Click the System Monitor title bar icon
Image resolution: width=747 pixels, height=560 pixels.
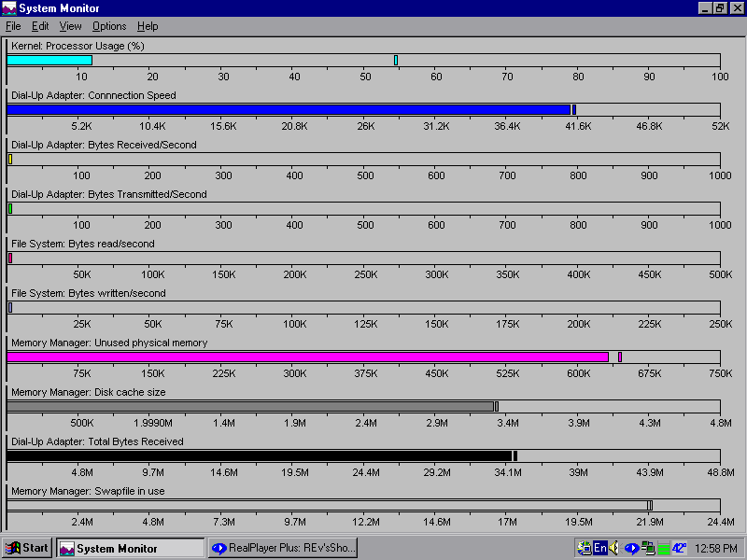click(9, 8)
